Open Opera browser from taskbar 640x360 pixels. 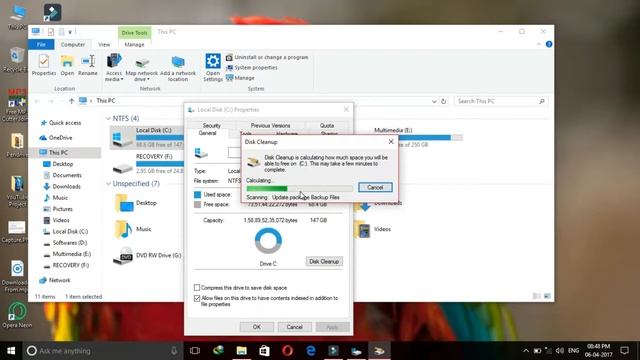[287, 351]
